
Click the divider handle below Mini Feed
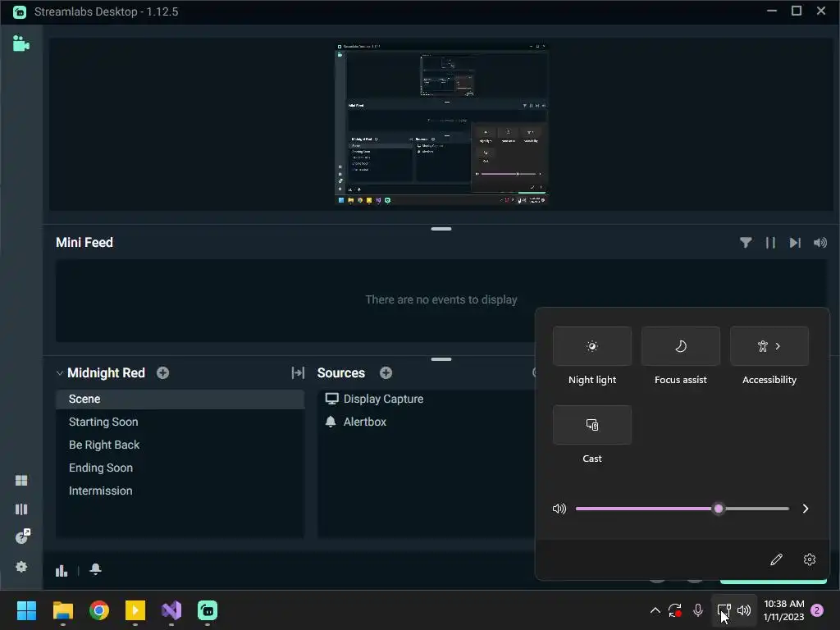(x=441, y=359)
